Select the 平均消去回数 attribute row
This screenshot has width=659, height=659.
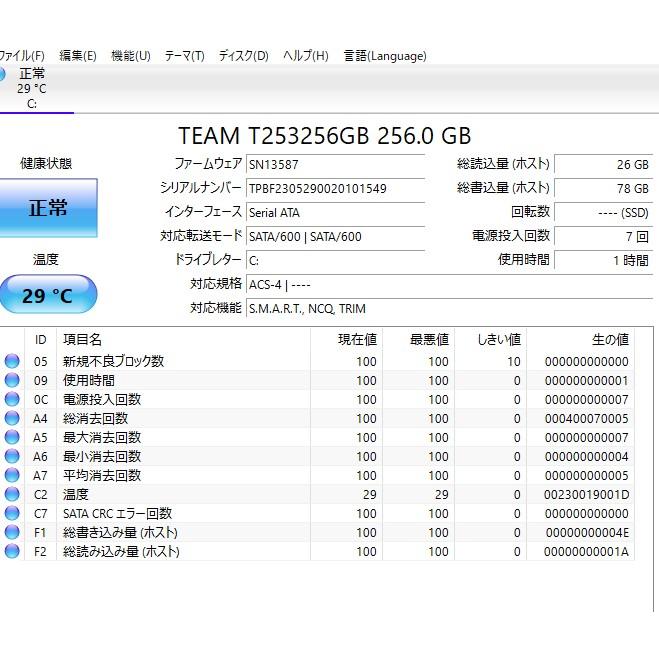pos(317,475)
